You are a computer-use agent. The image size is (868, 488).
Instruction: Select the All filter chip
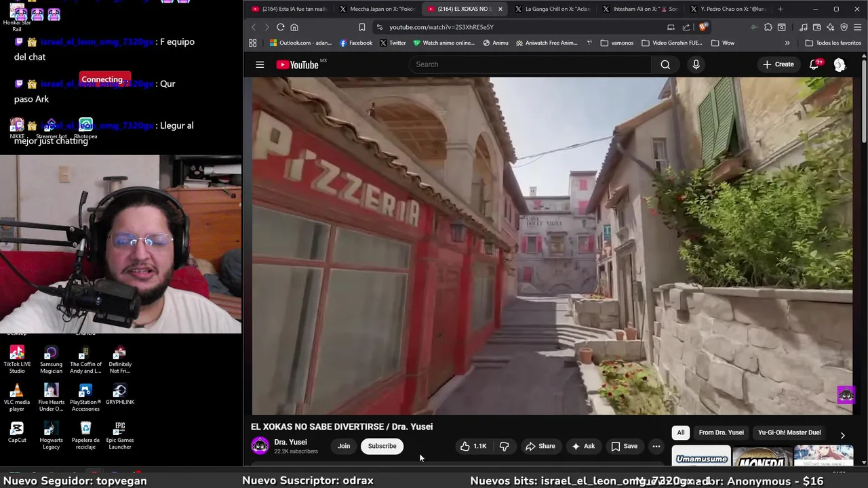click(680, 432)
